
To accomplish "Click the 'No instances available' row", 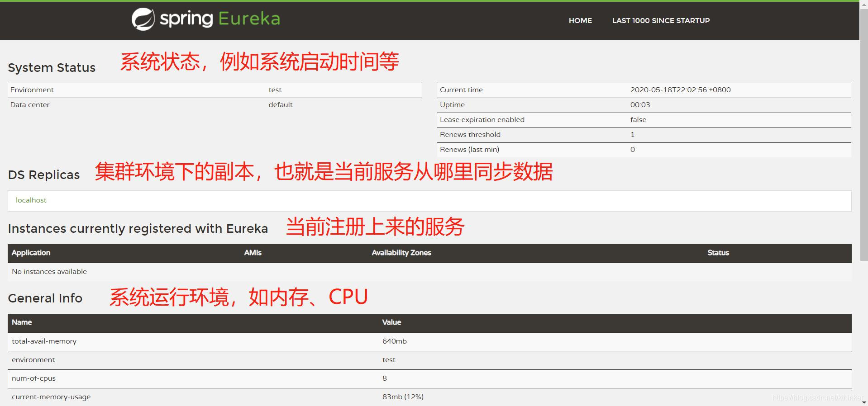I will 429,272.
